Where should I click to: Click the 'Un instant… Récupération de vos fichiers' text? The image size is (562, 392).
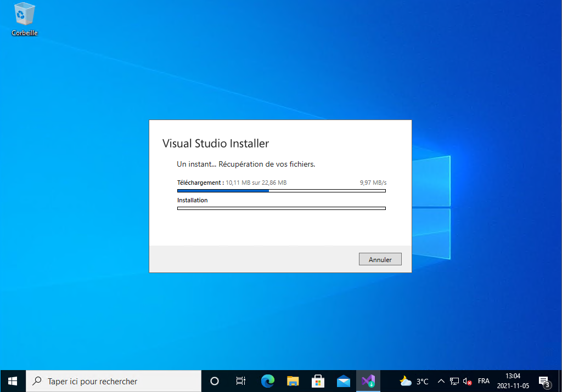coord(246,164)
